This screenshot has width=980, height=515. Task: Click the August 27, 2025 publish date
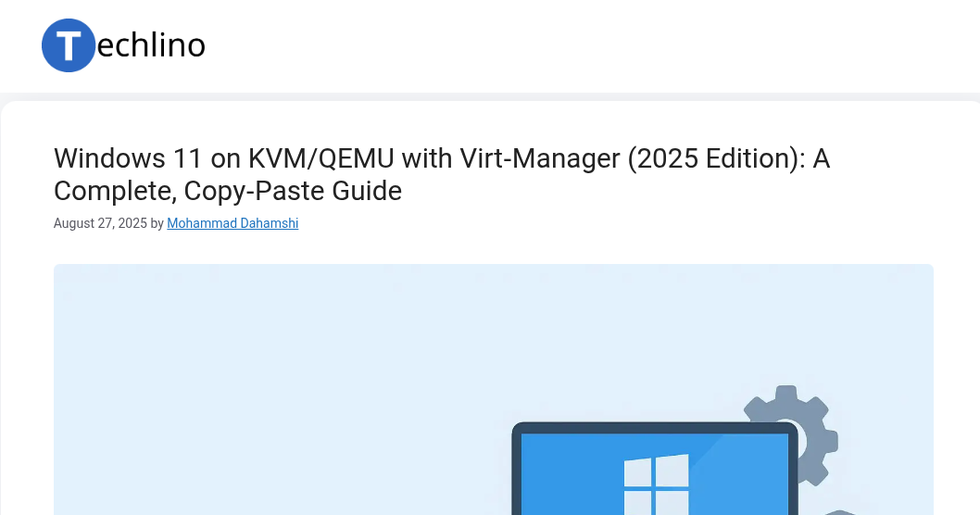point(100,223)
